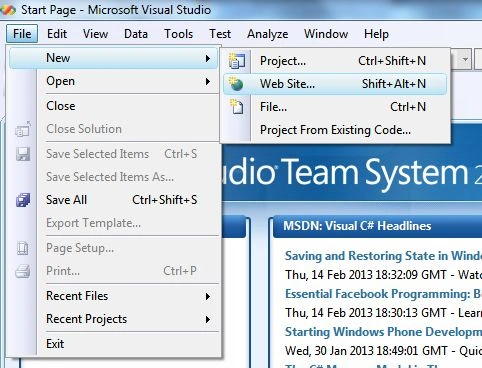Click the Close Solution icon
Image resolution: width=482 pixels, height=368 pixels.
pos(23,129)
